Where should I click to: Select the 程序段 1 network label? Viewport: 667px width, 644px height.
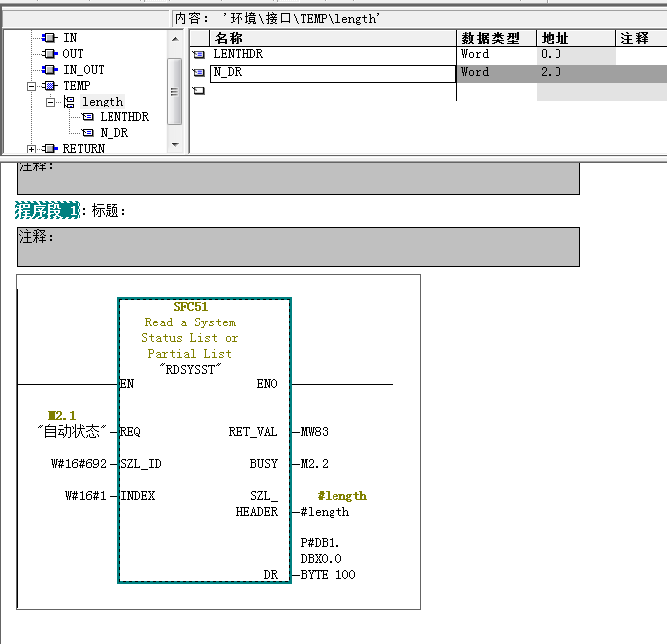pos(47,210)
